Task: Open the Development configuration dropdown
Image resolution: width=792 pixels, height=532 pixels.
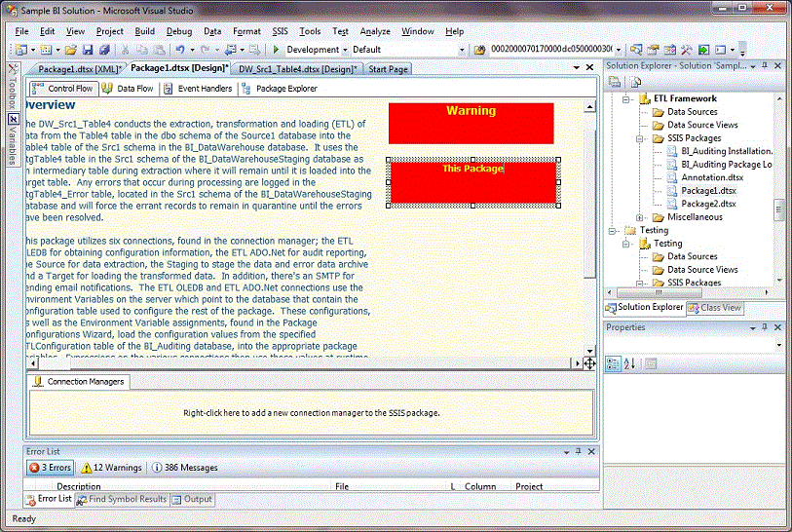Action: (345, 50)
